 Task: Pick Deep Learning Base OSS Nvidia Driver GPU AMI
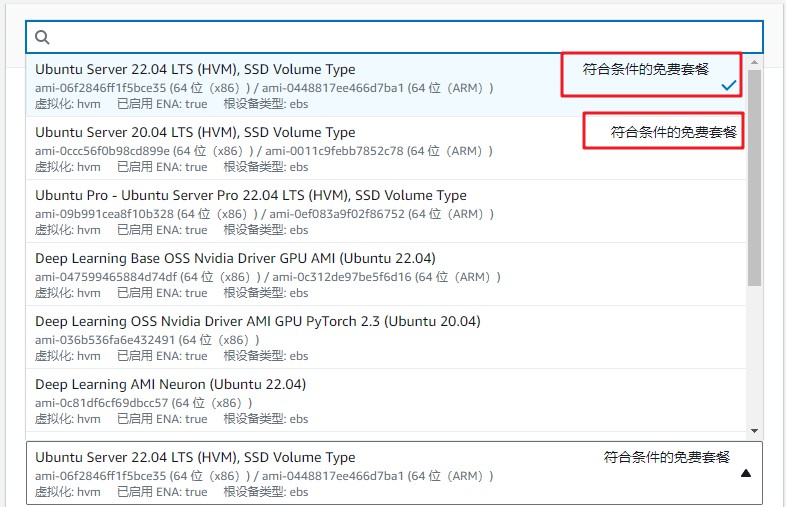pyautogui.click(x=386, y=274)
